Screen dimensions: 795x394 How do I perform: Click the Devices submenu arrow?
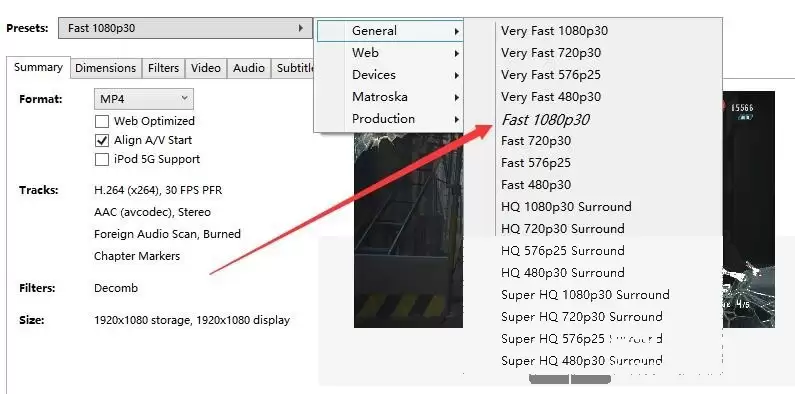coord(456,76)
